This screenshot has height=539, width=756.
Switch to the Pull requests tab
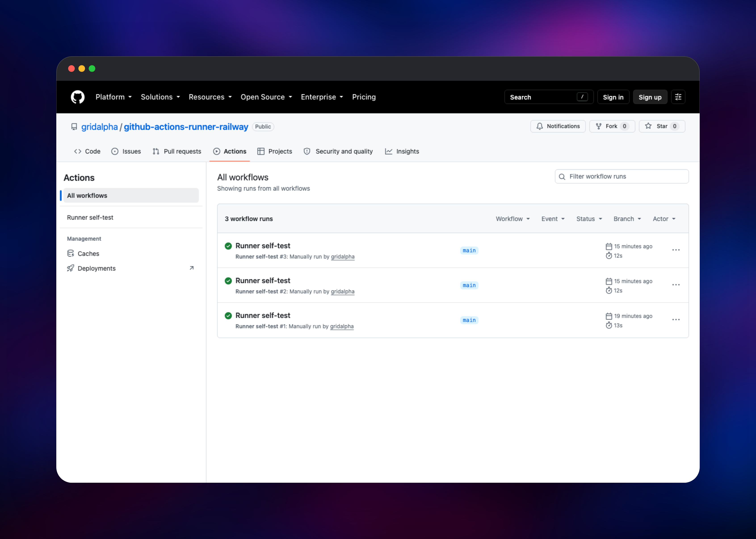[x=177, y=151]
